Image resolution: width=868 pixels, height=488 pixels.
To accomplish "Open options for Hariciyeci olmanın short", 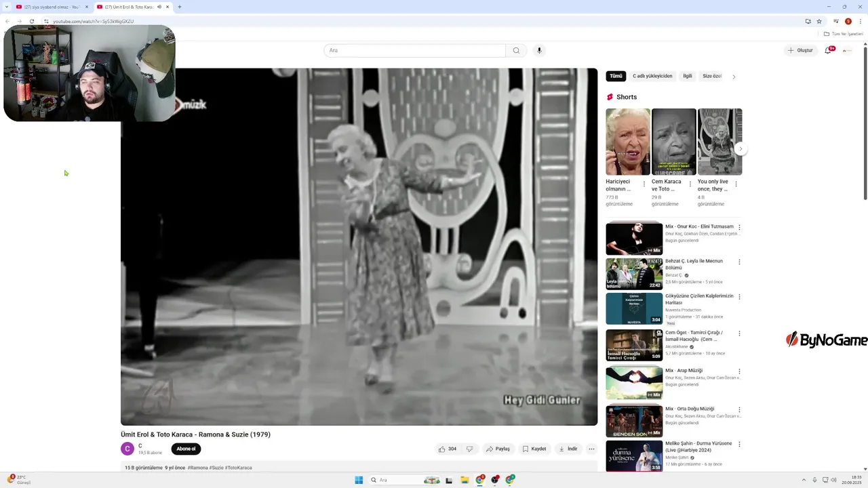I will click(x=644, y=184).
